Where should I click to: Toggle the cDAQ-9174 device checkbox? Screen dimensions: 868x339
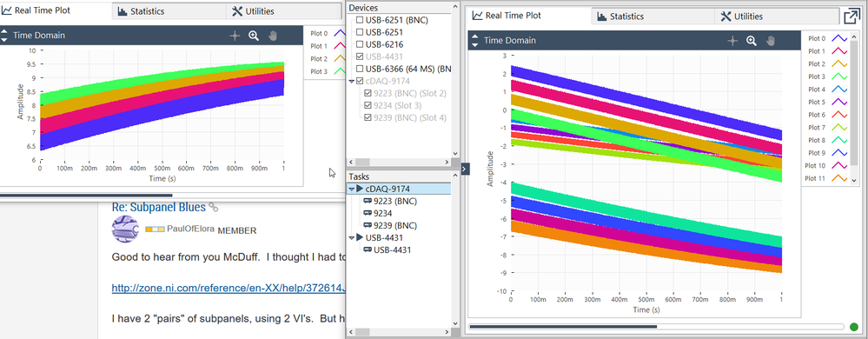[360, 81]
